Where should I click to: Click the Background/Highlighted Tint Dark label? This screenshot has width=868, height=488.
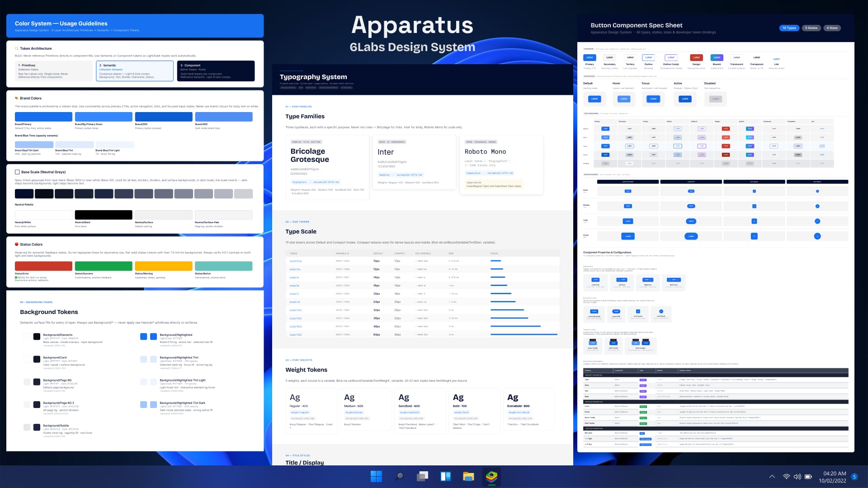point(182,403)
